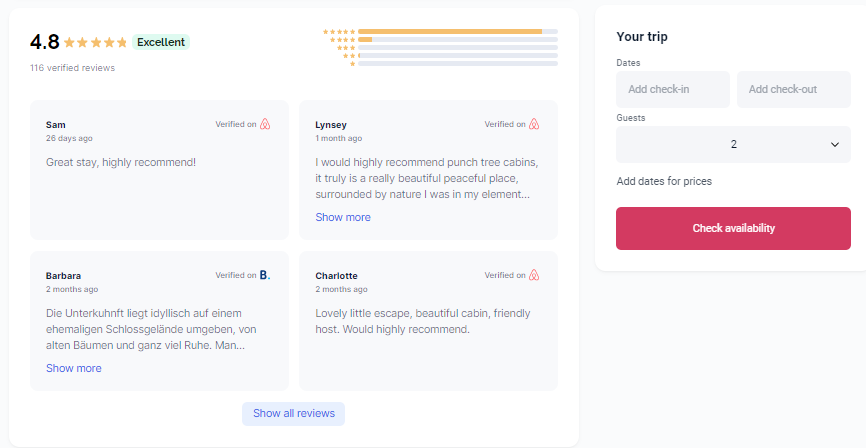The width and height of the screenshot is (866, 448).
Task: Expand Barbara's review with Show more
Action: [x=74, y=368]
